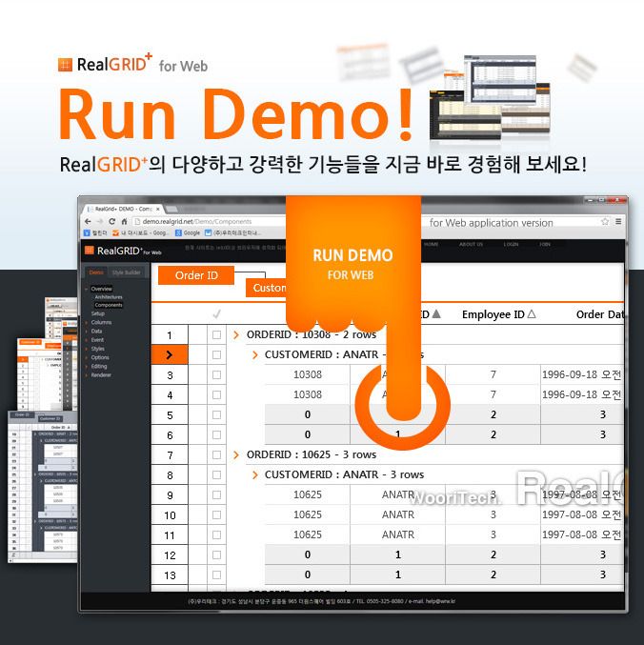Click the Customer grouping button
The height and width of the screenshot is (645, 644).
click(x=267, y=288)
